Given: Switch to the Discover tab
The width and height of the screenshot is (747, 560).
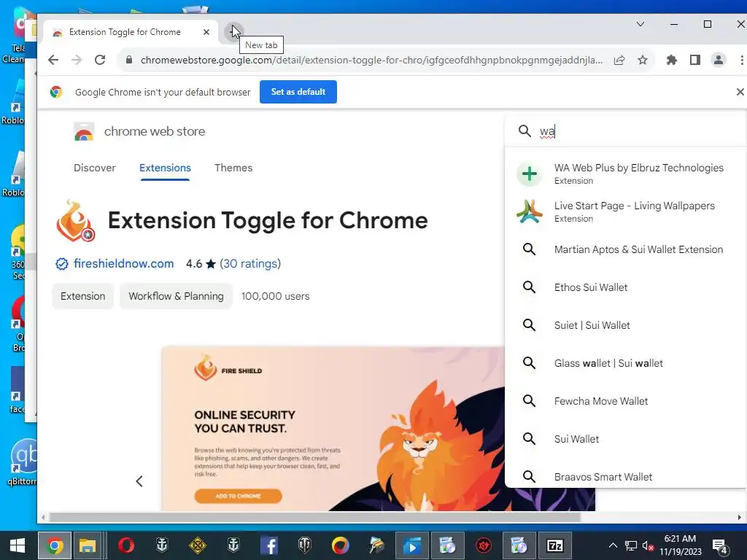Looking at the screenshot, I should point(94,168).
